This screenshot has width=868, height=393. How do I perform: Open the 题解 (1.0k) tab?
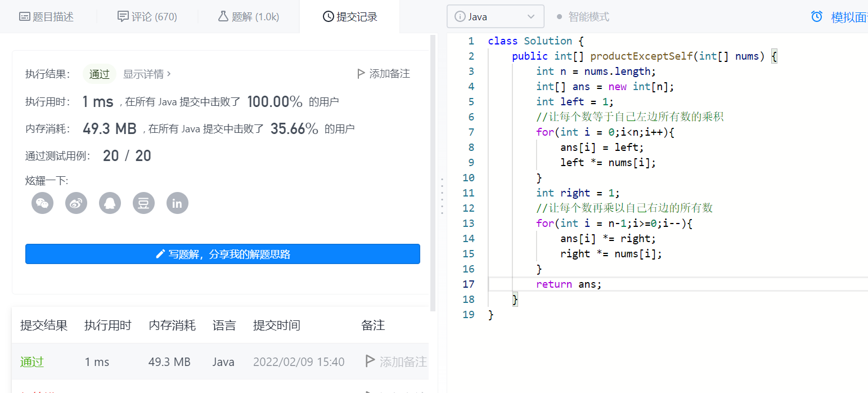249,17
